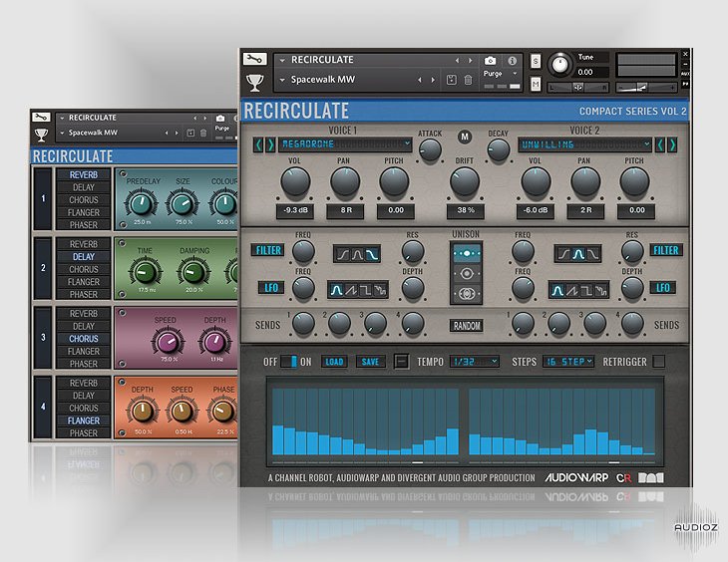Click the Tune value field 0.00
The height and width of the screenshot is (562, 728).
point(592,72)
